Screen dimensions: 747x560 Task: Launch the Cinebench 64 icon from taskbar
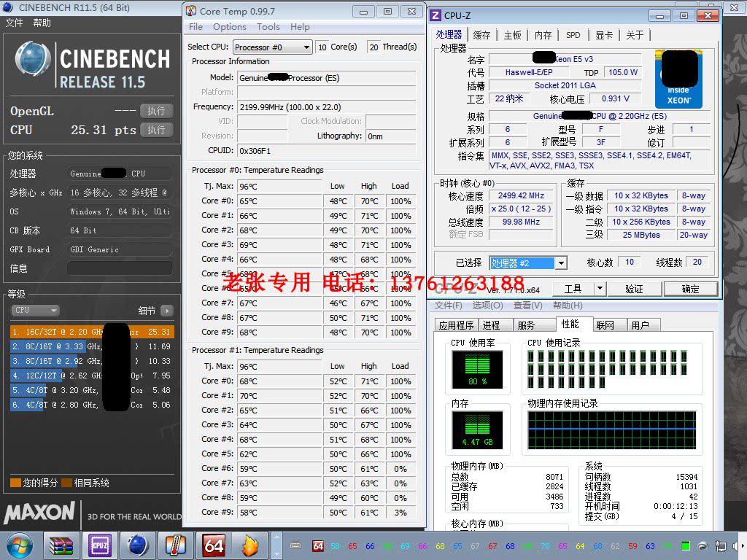[x=212, y=545]
